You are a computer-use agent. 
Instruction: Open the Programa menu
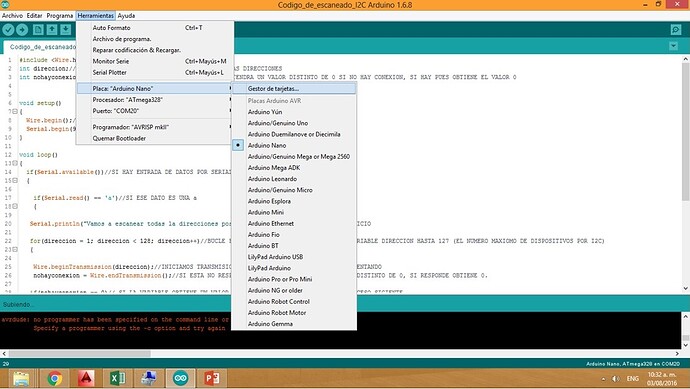coord(60,15)
